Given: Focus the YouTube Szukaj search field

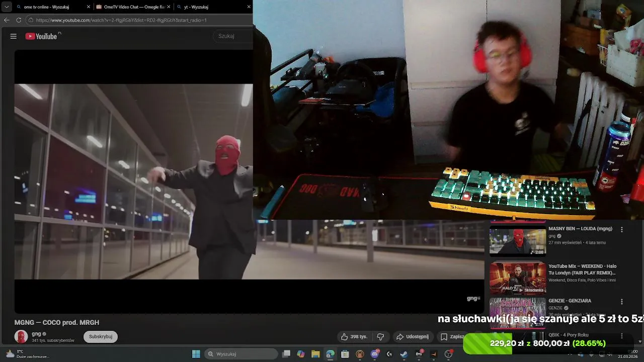Looking at the screenshot, I should 234,36.
